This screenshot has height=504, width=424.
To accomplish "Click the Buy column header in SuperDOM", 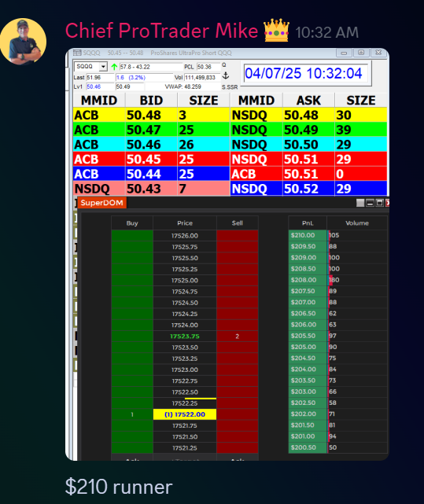I will pyautogui.click(x=132, y=223).
